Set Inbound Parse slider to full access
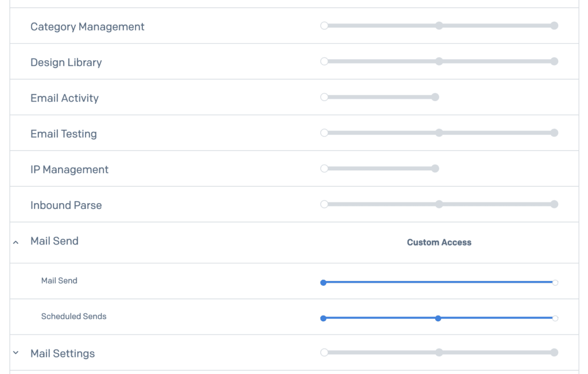The height and width of the screenshot is (374, 588). (554, 204)
